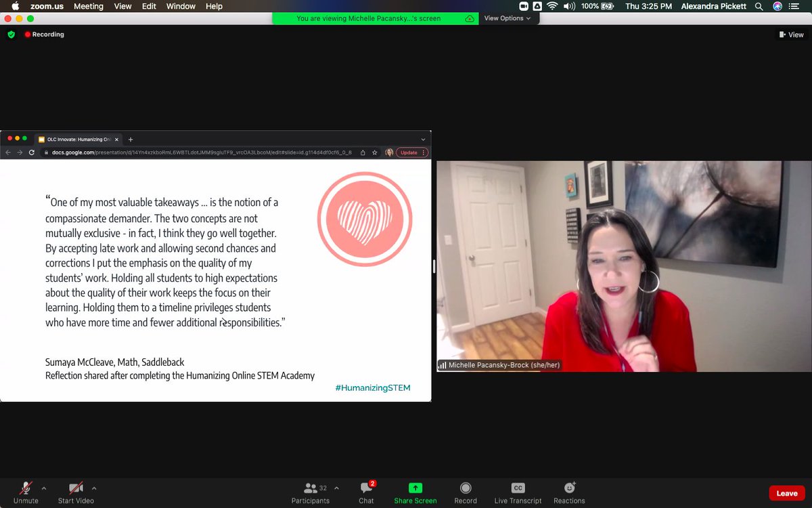This screenshot has height=508, width=812.
Task: Click the divider handle between shared screen and video
Action: [x=434, y=266]
